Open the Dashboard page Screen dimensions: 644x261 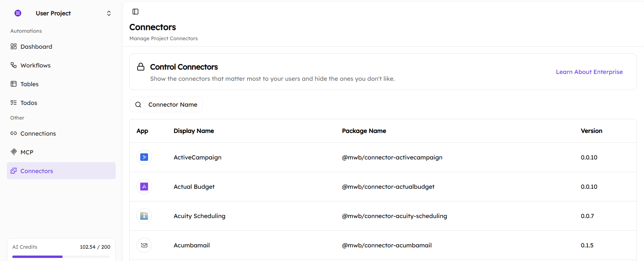(36, 47)
